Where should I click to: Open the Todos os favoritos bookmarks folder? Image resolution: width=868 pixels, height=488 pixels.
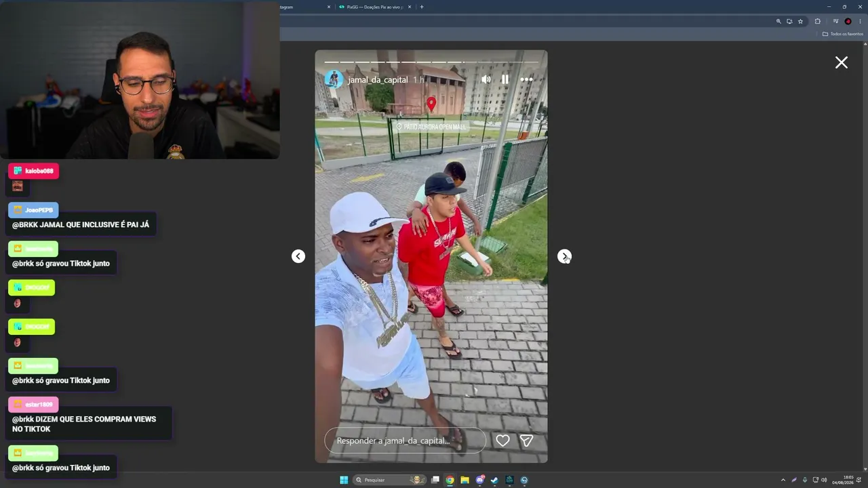pyautogui.click(x=842, y=34)
